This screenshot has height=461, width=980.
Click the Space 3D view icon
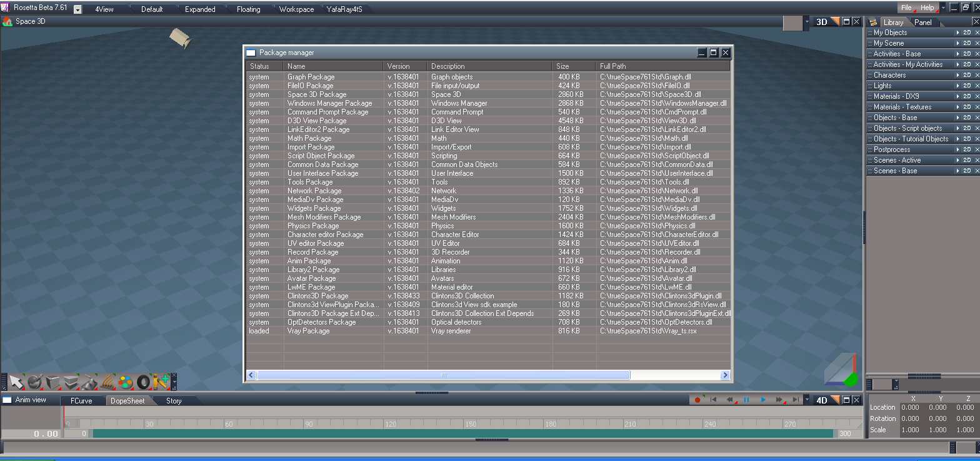(x=7, y=21)
